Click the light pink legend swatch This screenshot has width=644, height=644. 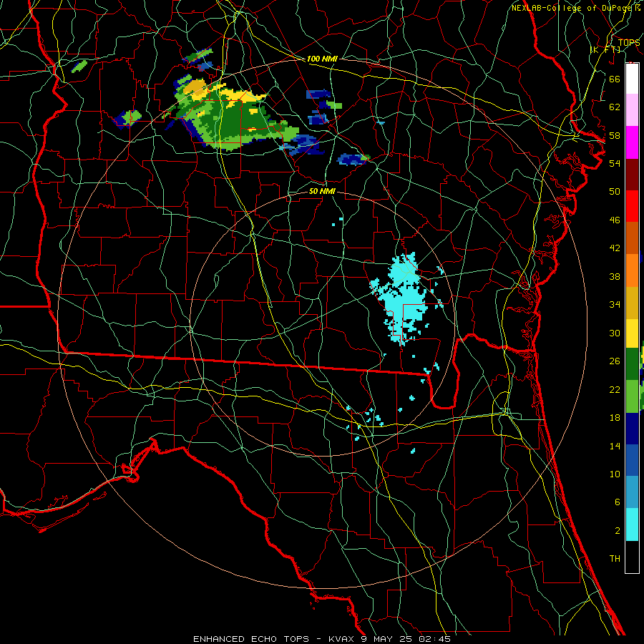[x=632, y=110]
